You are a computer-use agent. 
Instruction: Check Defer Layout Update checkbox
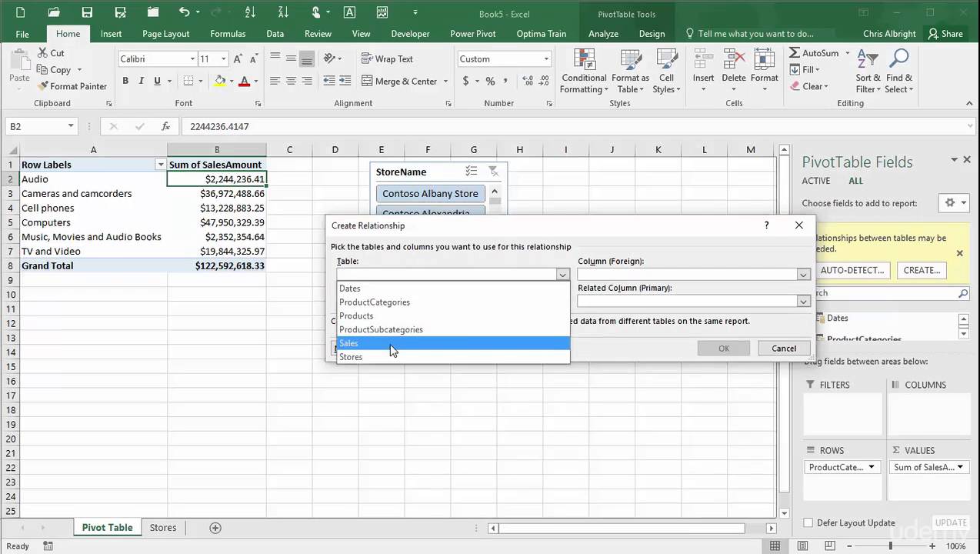(808, 522)
